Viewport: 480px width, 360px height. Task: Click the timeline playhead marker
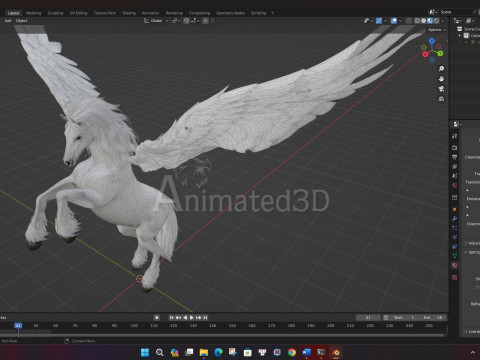pyautogui.click(x=18, y=325)
